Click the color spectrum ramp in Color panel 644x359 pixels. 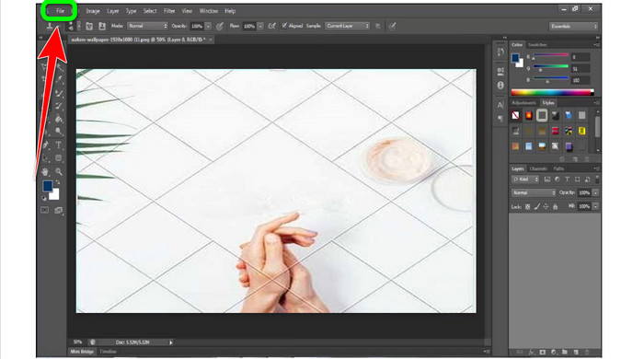point(552,92)
